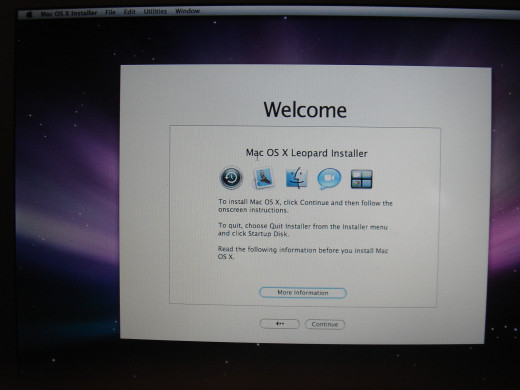This screenshot has width=520, height=390.
Task: Click the Continue button
Action: pyautogui.click(x=325, y=324)
